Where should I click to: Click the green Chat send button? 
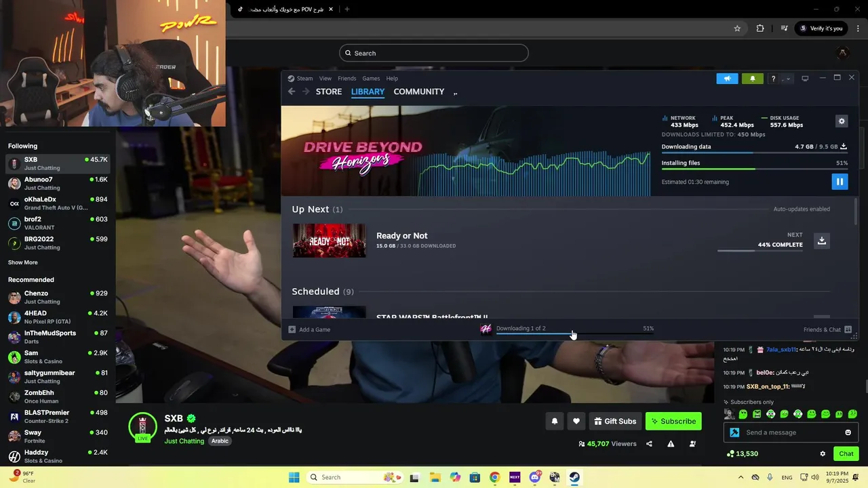[x=846, y=453]
